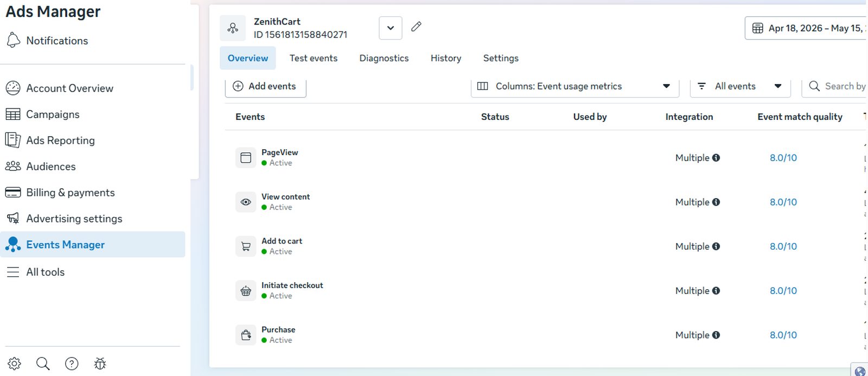Click the Ads Manager heading
Screen dimensions: 868x376
53,11
